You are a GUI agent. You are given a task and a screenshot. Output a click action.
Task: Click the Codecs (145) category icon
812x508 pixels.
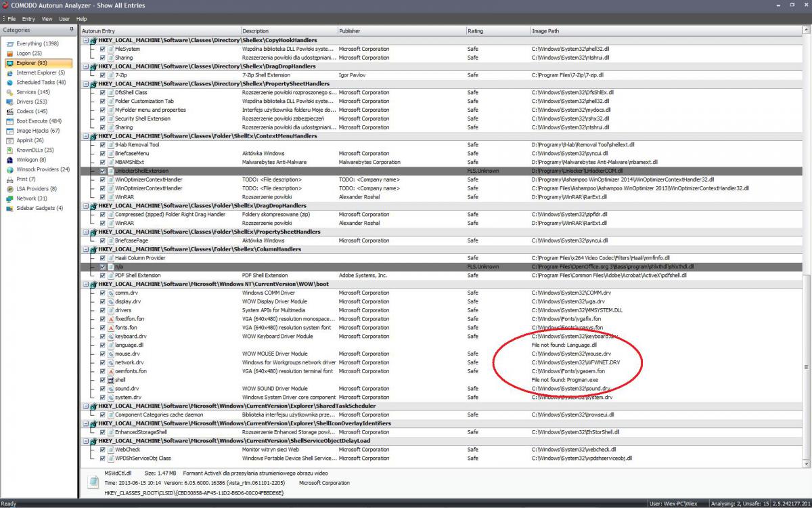[9, 111]
